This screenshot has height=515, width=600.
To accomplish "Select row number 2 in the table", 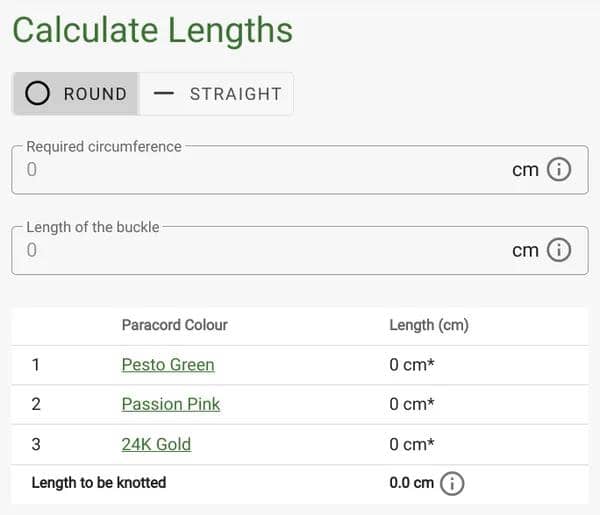I will (x=36, y=405).
